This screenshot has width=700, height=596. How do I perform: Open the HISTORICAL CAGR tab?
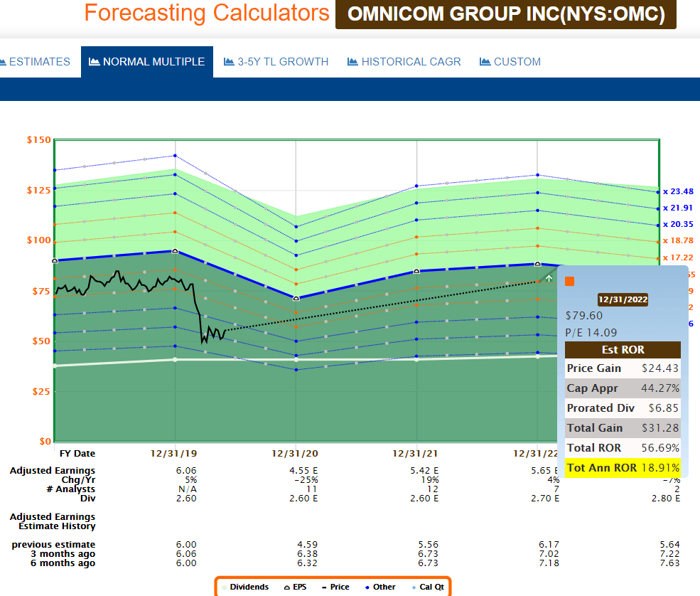404,62
